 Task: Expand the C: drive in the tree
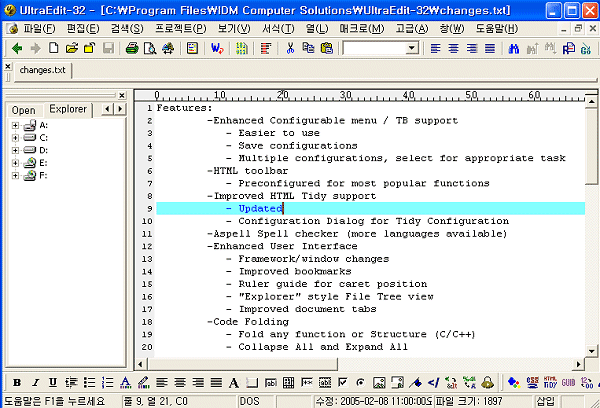15,138
